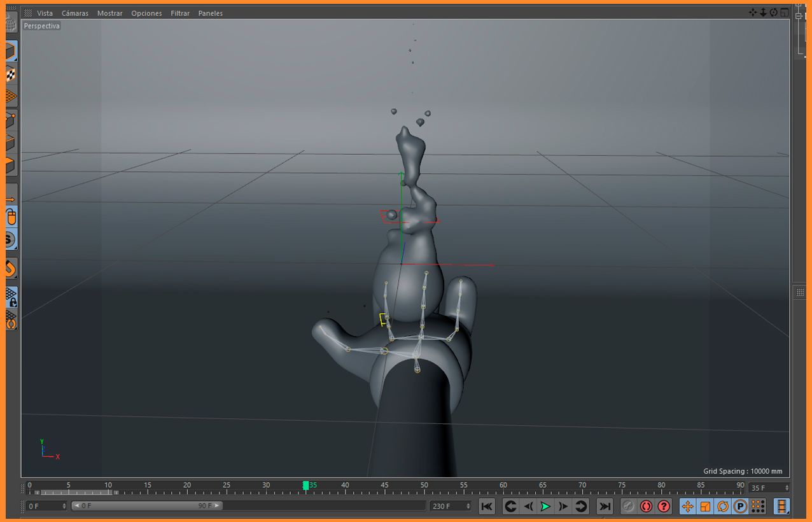Open the Cámaras menu
Viewport: 812px width, 522px height.
[75, 13]
